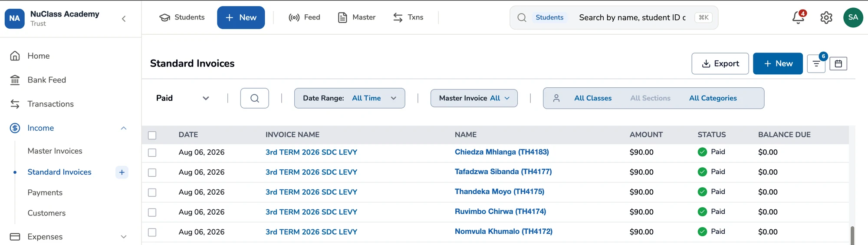The height and width of the screenshot is (245, 868).
Task: Open Tafadzwa Sibanda (TH4177) link
Action: (503, 172)
